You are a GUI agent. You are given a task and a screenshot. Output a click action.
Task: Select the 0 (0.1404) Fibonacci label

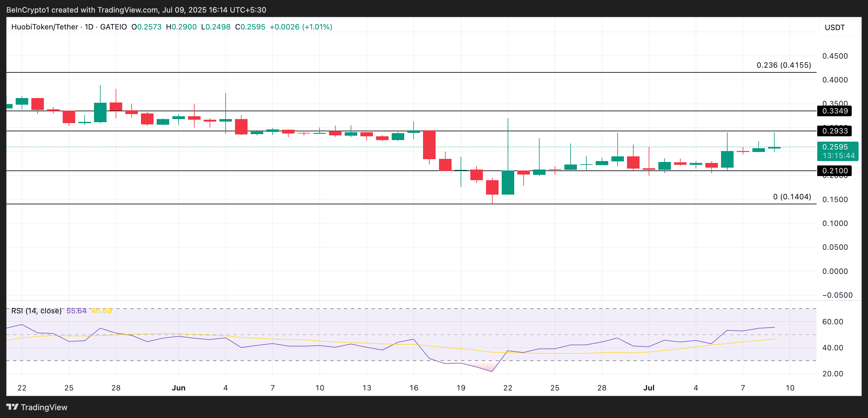pyautogui.click(x=792, y=197)
